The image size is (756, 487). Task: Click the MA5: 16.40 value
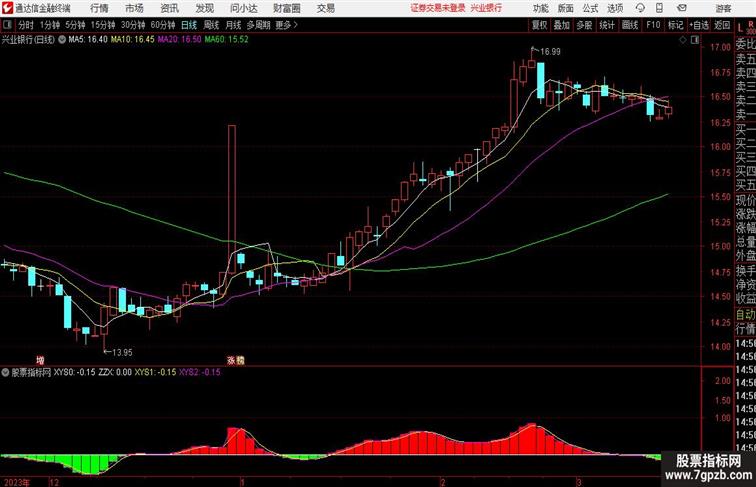pos(88,40)
